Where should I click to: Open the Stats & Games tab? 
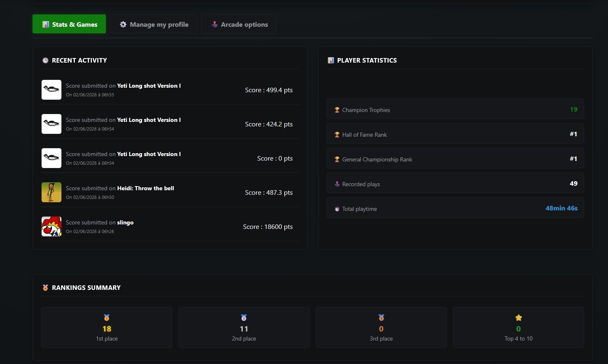point(69,24)
